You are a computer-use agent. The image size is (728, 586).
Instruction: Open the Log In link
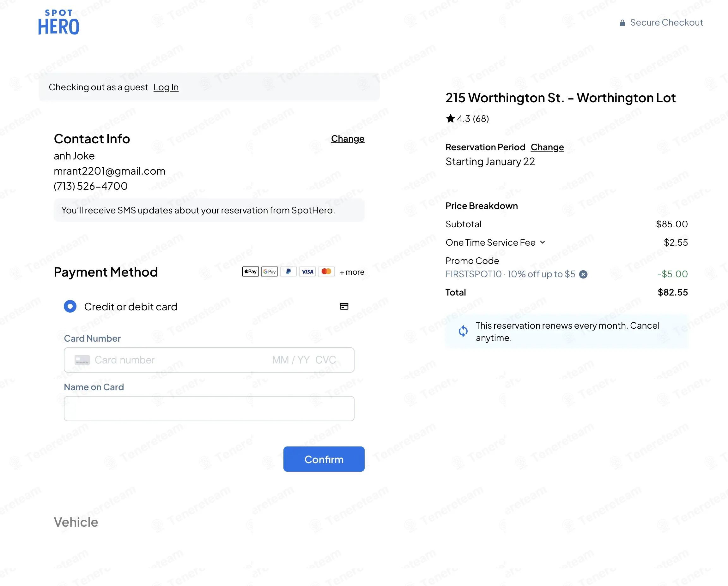point(166,87)
